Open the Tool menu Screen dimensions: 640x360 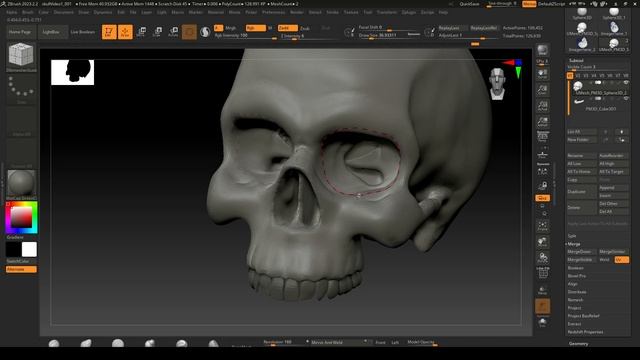(368, 13)
